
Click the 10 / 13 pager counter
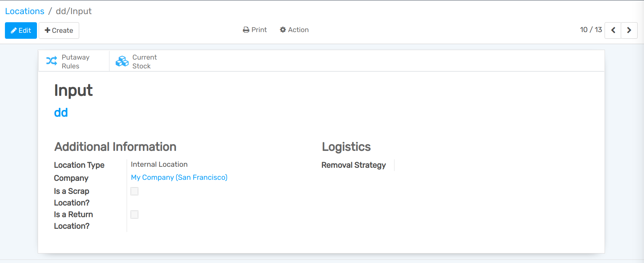click(x=591, y=30)
